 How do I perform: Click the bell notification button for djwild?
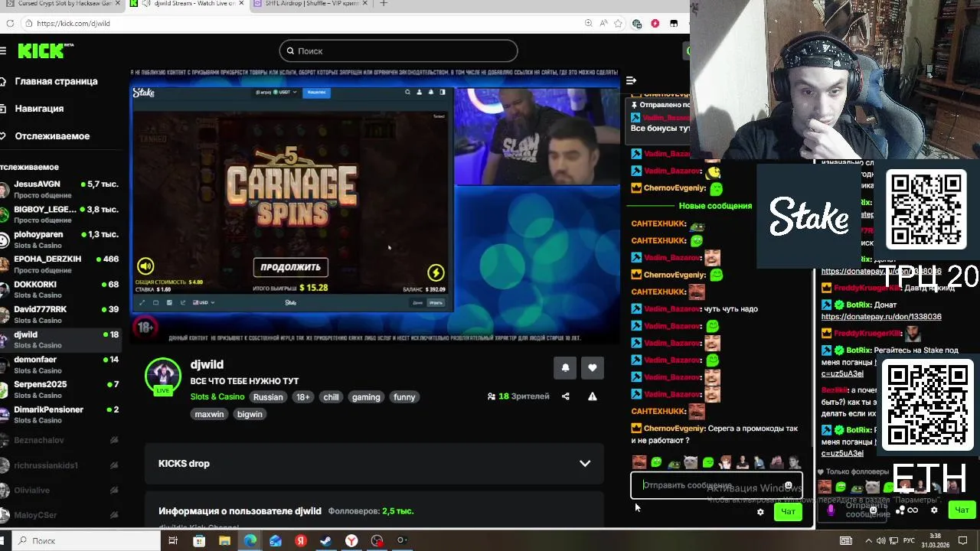[x=565, y=368]
